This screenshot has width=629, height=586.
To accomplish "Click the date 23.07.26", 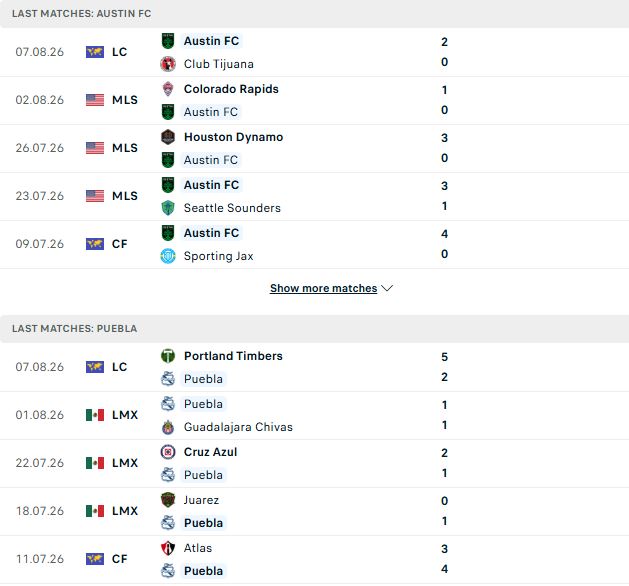I will 40,196.
